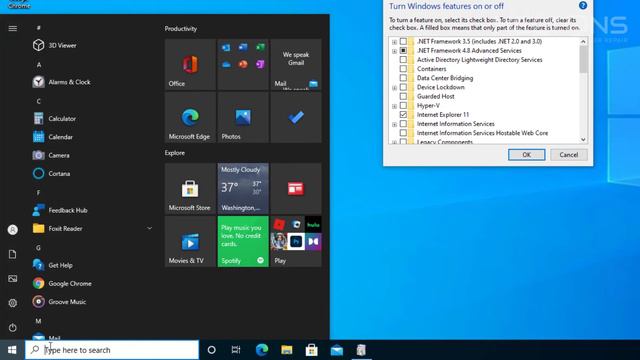Open the weather tile for Washington
The height and width of the screenshot is (360, 640).
tap(243, 189)
